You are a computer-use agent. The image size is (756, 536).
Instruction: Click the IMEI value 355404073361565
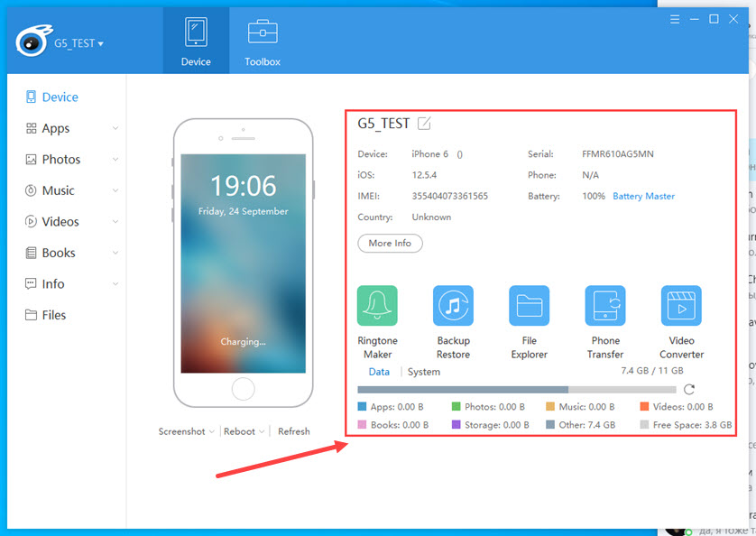click(x=450, y=196)
